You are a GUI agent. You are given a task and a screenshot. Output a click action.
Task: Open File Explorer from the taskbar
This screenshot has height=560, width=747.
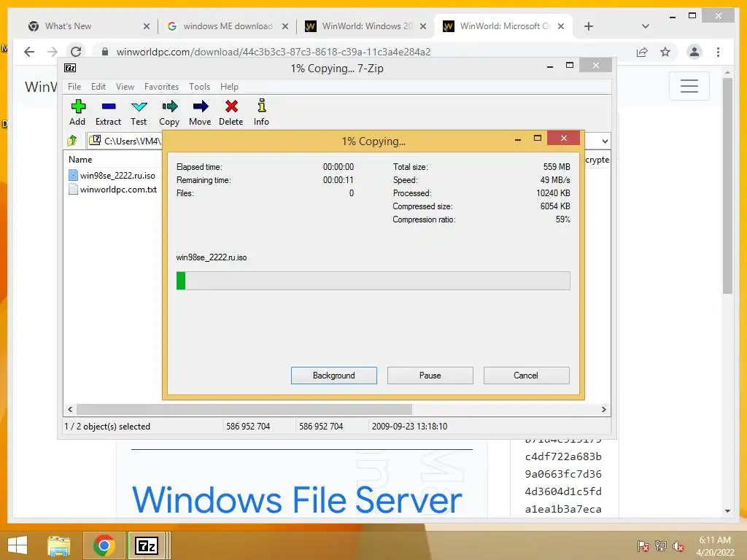(x=59, y=545)
